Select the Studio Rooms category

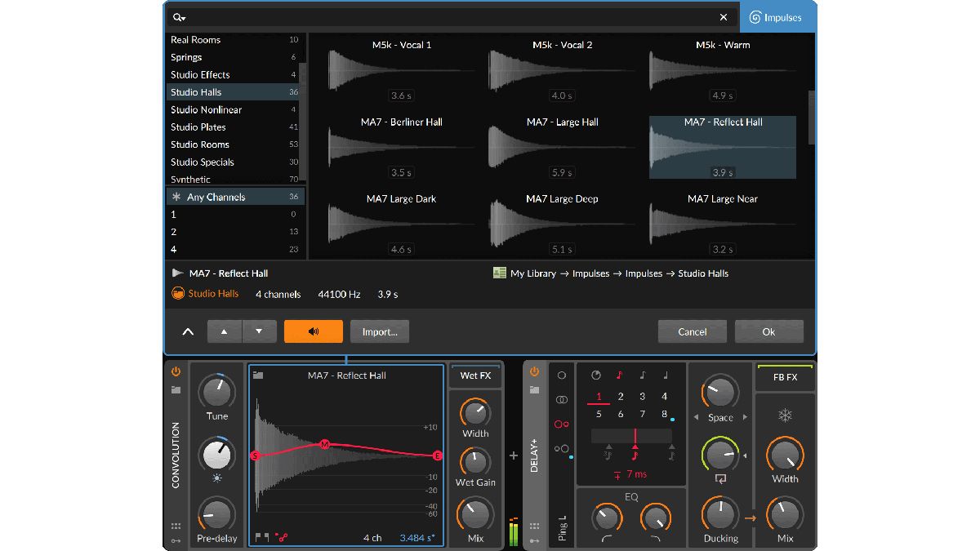[234, 144]
